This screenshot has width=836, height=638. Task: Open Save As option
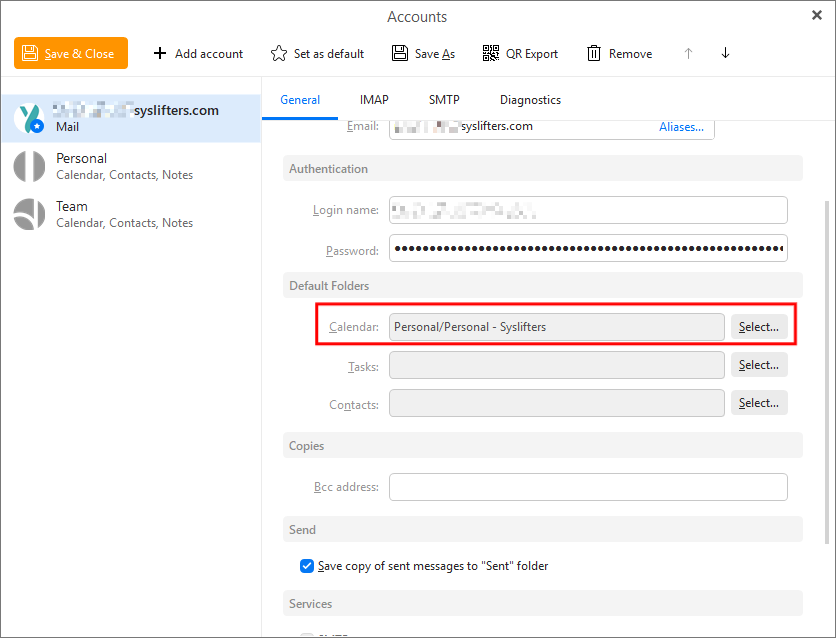[x=424, y=53]
